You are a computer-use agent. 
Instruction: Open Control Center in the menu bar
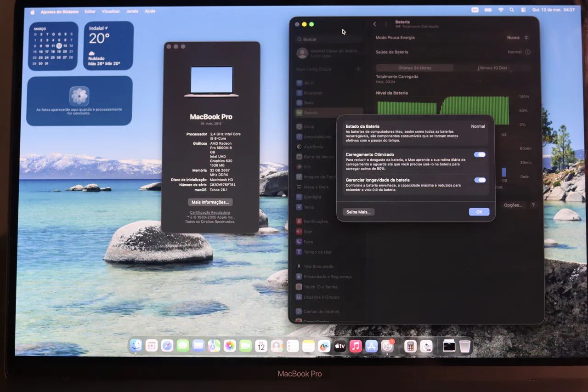click(x=523, y=10)
